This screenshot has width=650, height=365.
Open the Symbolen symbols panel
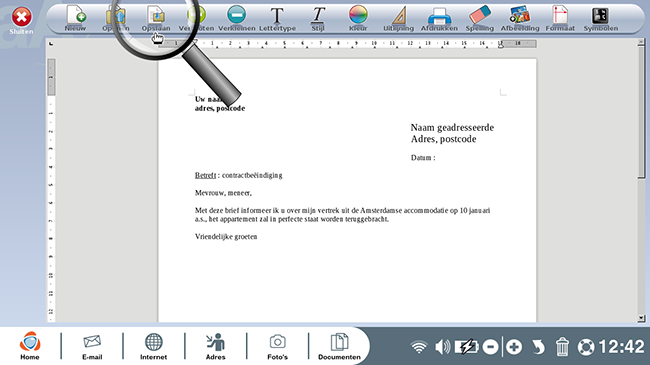pyautogui.click(x=601, y=19)
